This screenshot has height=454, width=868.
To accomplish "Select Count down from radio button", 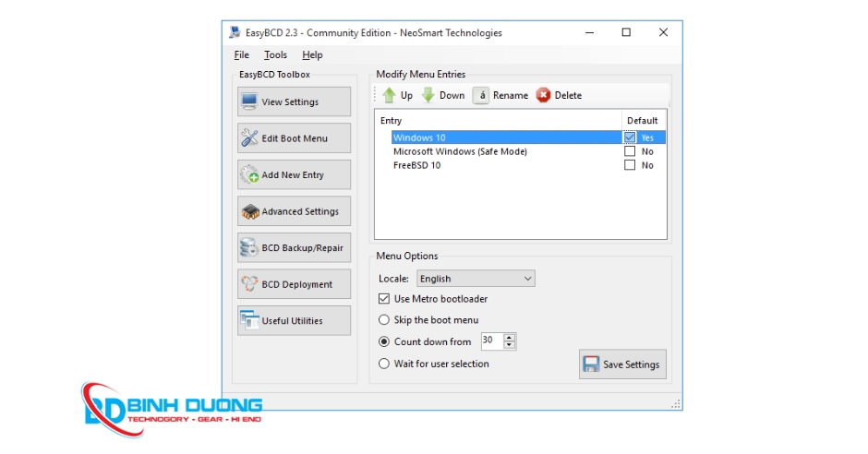I will tap(383, 341).
